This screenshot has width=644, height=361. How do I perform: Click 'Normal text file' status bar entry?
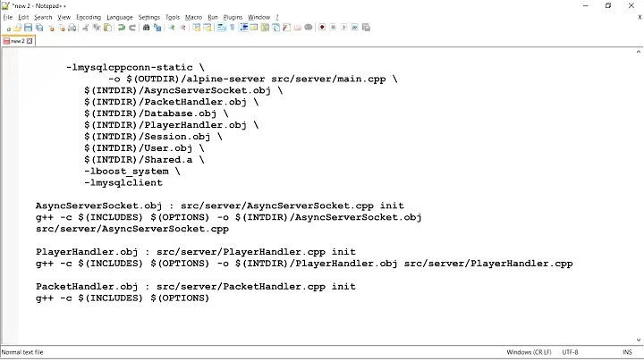click(22, 352)
